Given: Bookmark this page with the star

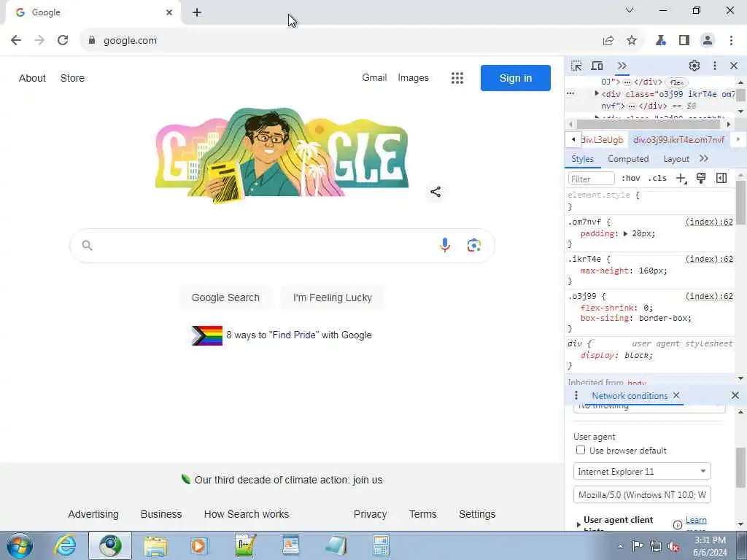Looking at the screenshot, I should tap(632, 41).
